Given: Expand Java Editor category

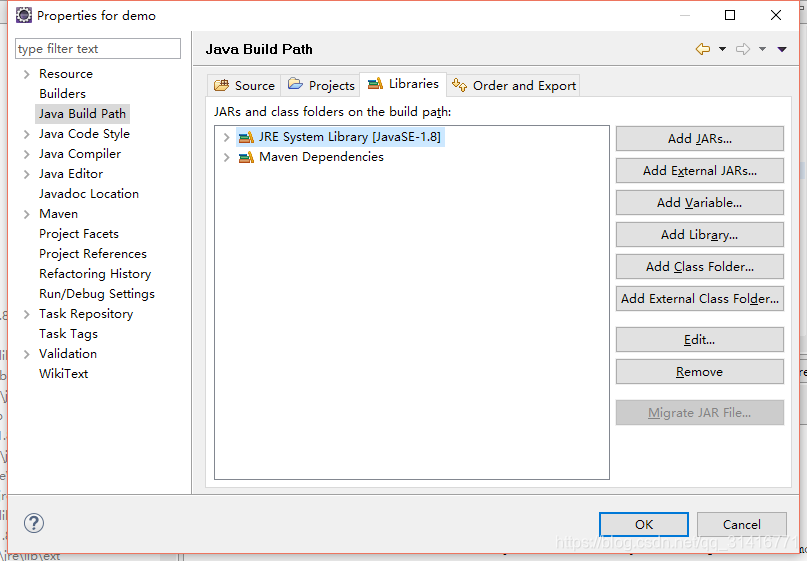Looking at the screenshot, I should [x=27, y=174].
